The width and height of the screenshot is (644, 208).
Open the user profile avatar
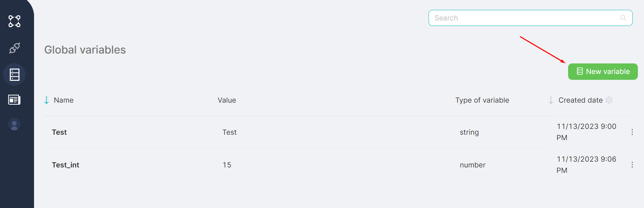point(14,124)
